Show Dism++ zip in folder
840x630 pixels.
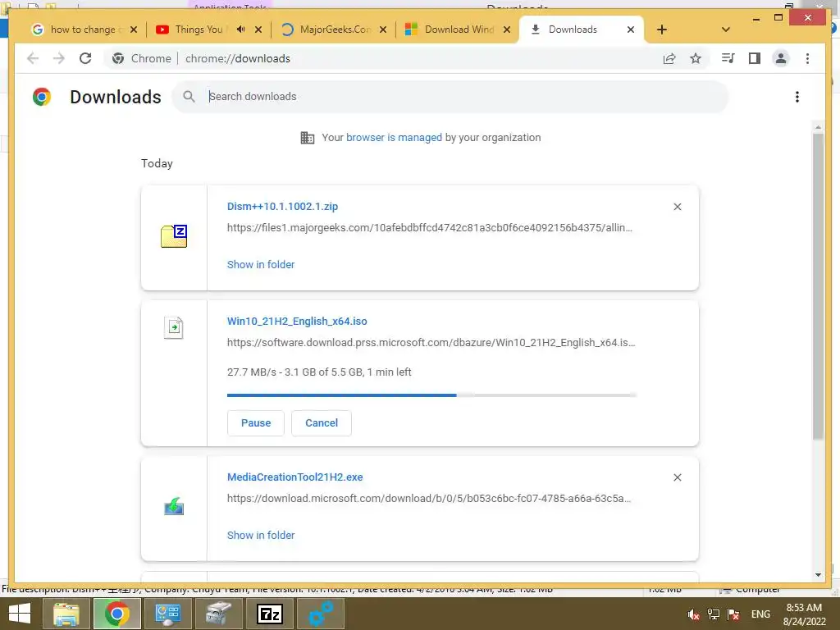pos(261,265)
